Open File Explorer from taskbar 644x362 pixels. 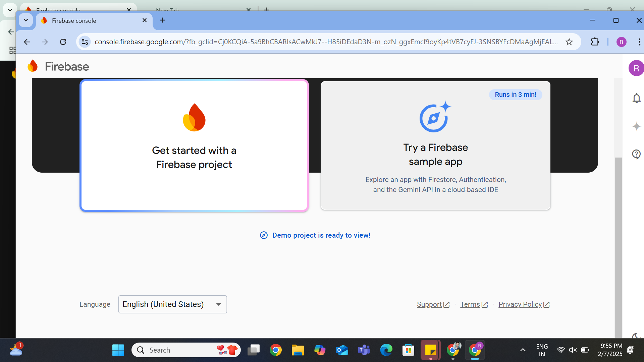click(298, 350)
